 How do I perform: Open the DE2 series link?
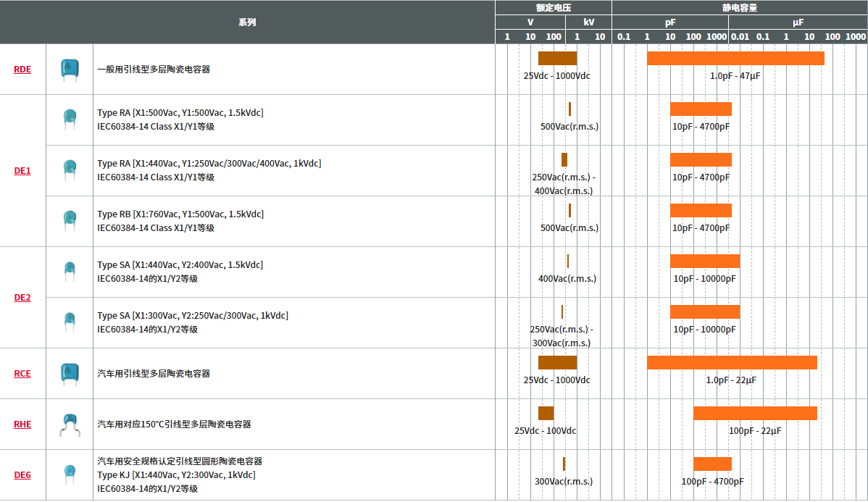point(22,298)
